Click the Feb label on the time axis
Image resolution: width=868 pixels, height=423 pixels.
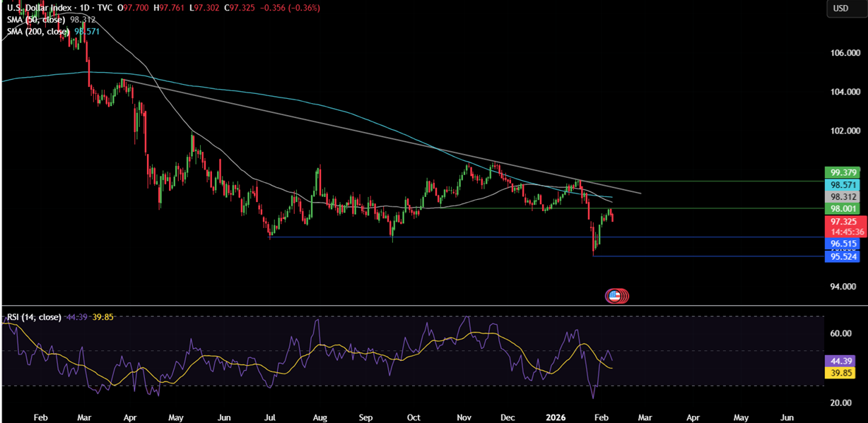click(x=40, y=417)
